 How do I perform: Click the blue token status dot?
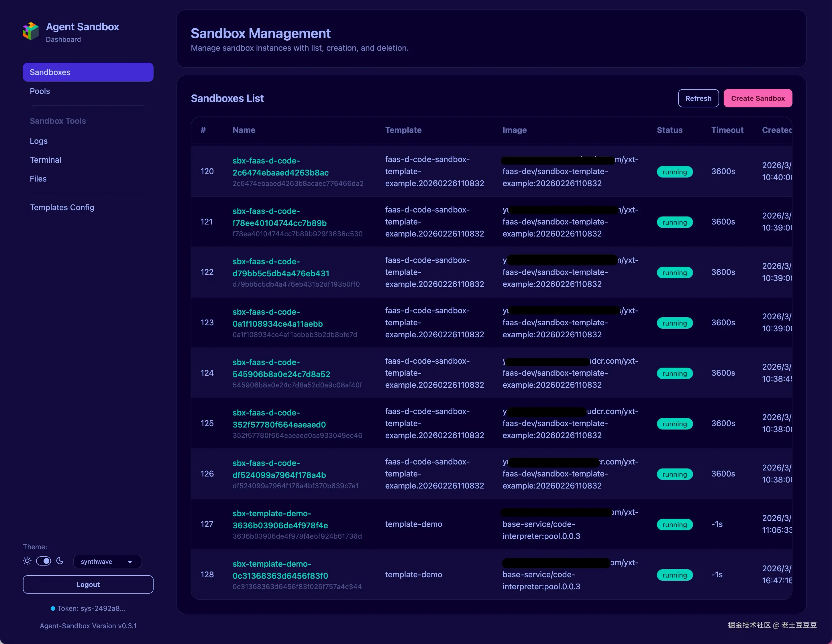pyautogui.click(x=53, y=608)
